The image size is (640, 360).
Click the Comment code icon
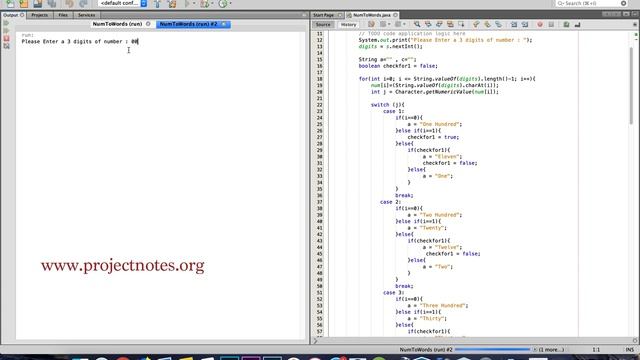point(566,25)
